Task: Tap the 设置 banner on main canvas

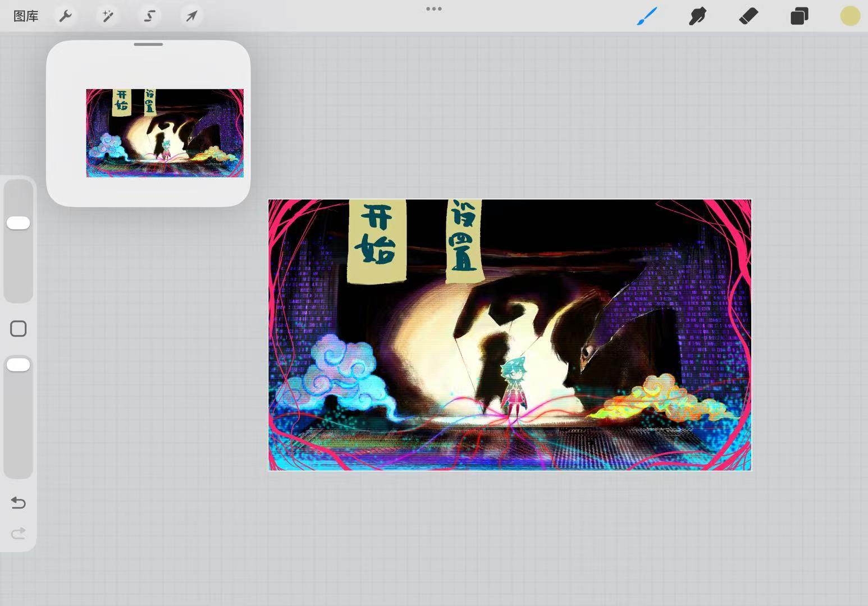Action: coord(464,240)
